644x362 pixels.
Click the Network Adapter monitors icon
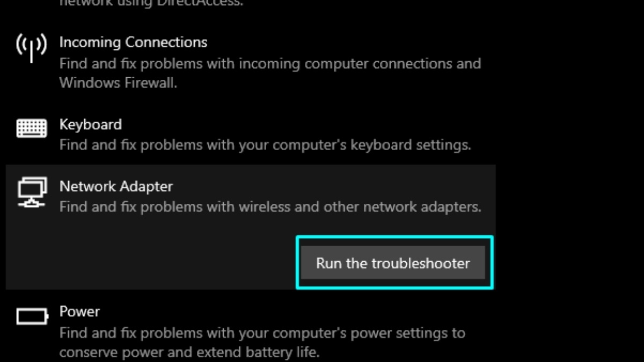tap(31, 192)
